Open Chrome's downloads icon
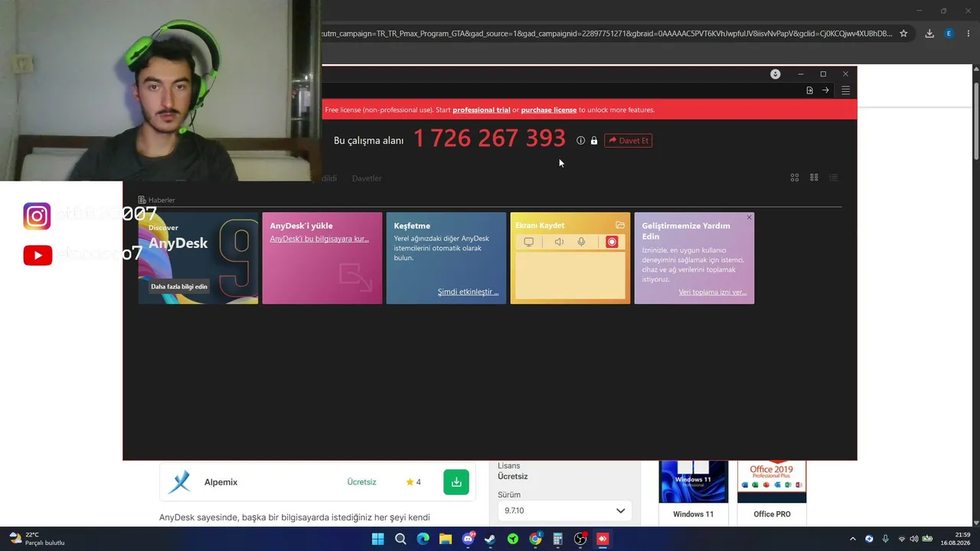 point(929,34)
